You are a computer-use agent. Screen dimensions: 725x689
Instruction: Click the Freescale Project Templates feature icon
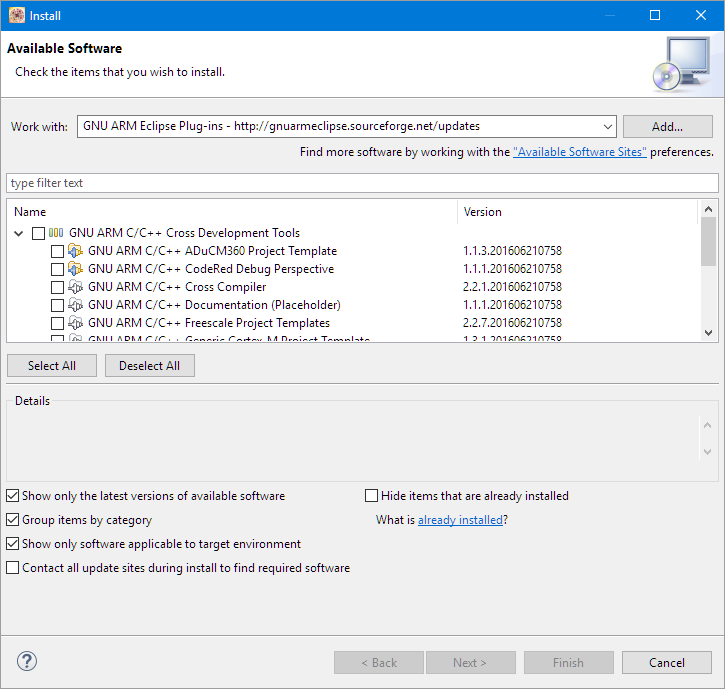pos(75,323)
